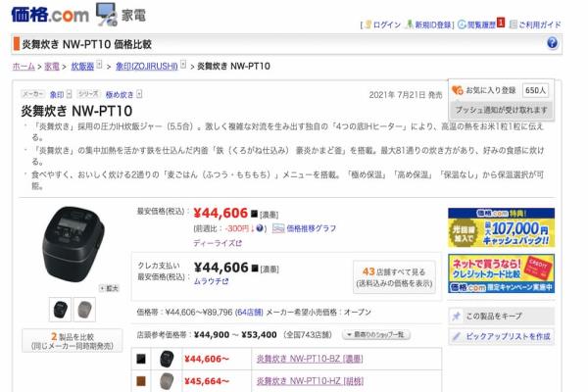Viewport: 588px width, 392px height.
Task: Open the 価格.com logo home link
Action: 50,15
